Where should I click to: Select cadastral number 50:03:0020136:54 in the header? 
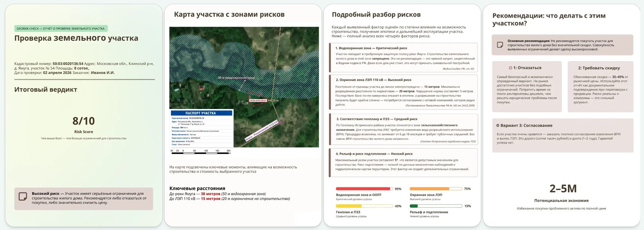click(x=68, y=64)
